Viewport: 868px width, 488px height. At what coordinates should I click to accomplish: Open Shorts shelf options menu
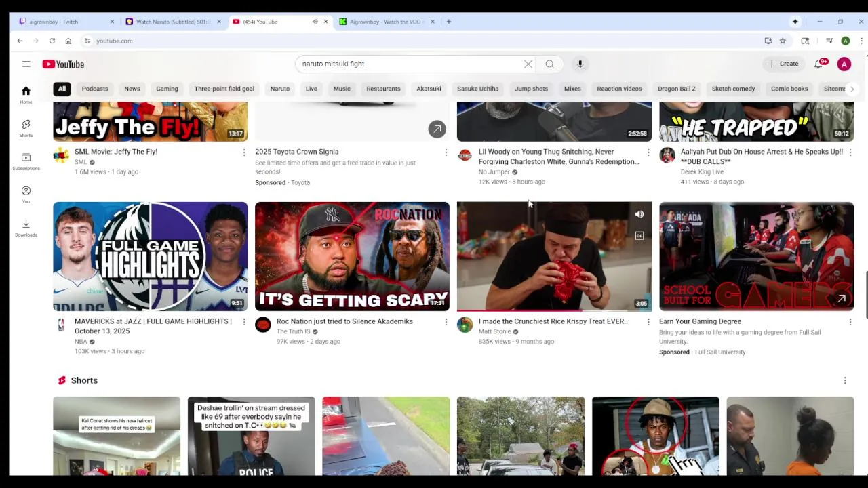point(845,380)
